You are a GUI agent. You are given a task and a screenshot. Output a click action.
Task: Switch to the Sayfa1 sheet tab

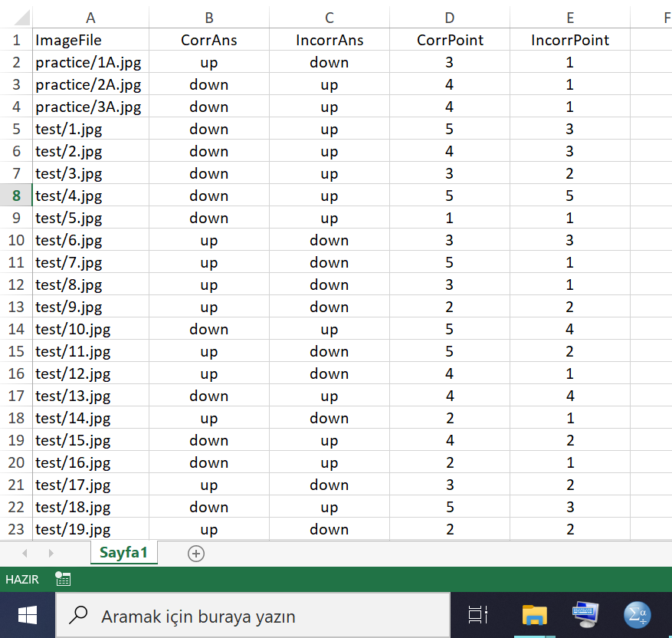click(x=124, y=553)
